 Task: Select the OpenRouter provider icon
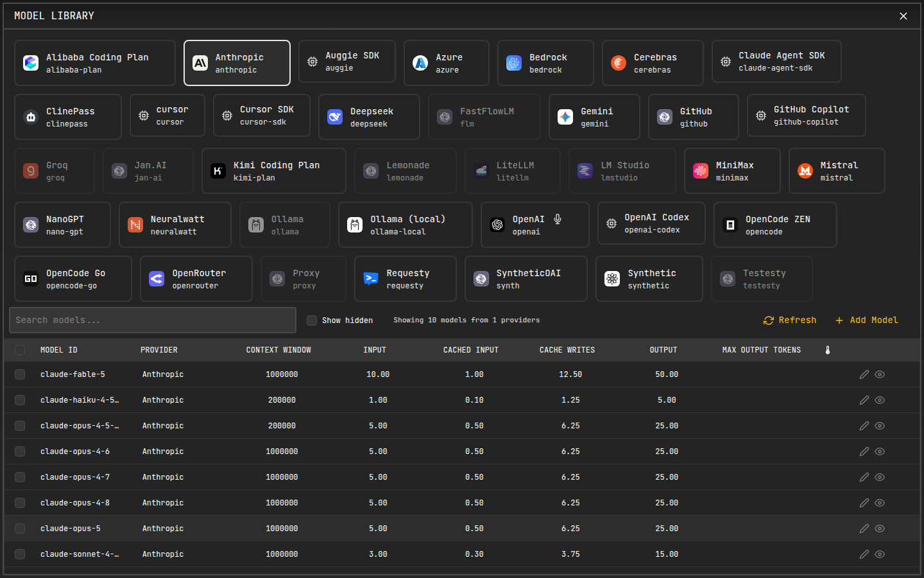tap(157, 279)
